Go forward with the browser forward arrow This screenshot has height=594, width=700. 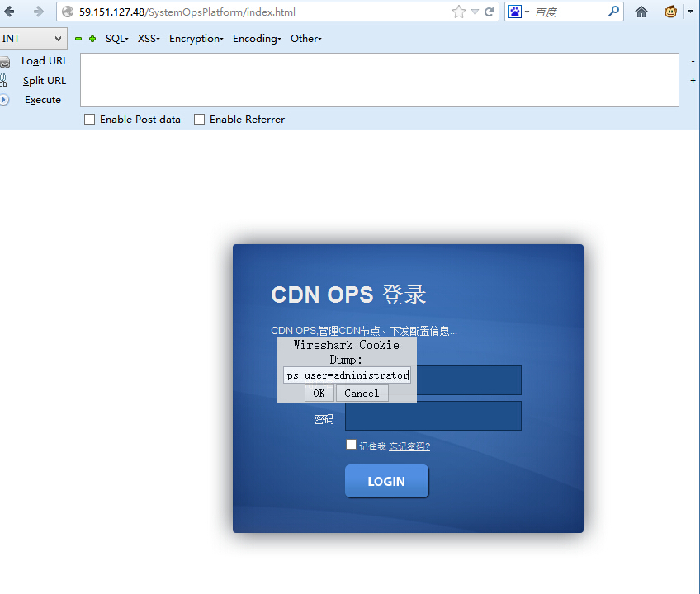tap(39, 12)
